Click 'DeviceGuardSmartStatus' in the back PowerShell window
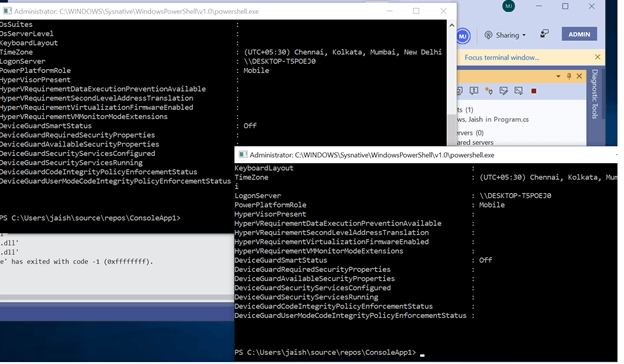The width and height of the screenshot is (624, 364). click(x=46, y=126)
